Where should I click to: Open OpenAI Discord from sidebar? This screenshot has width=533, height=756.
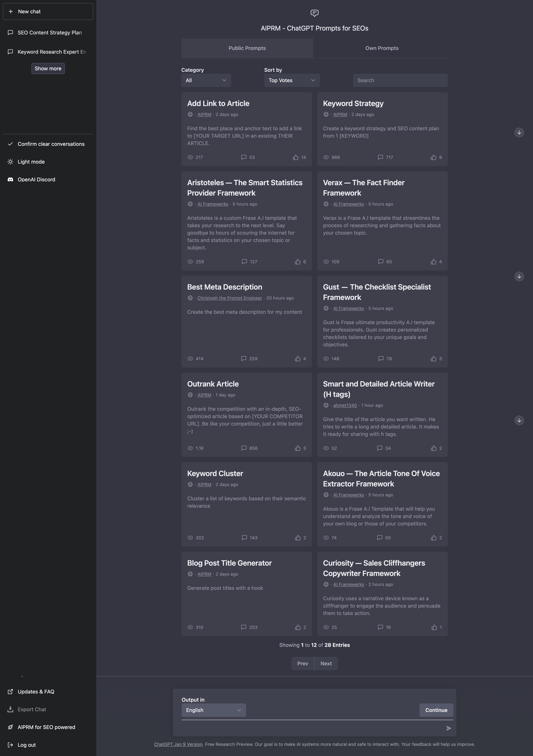pos(48,179)
